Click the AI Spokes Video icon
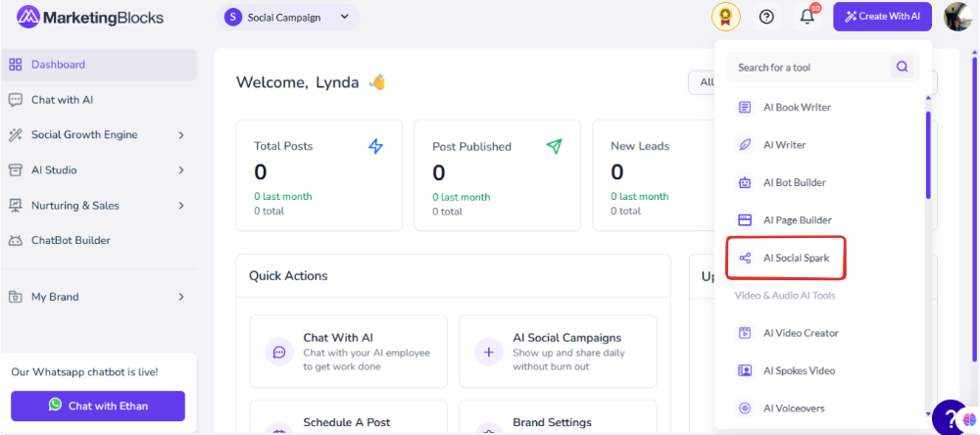 (x=745, y=370)
